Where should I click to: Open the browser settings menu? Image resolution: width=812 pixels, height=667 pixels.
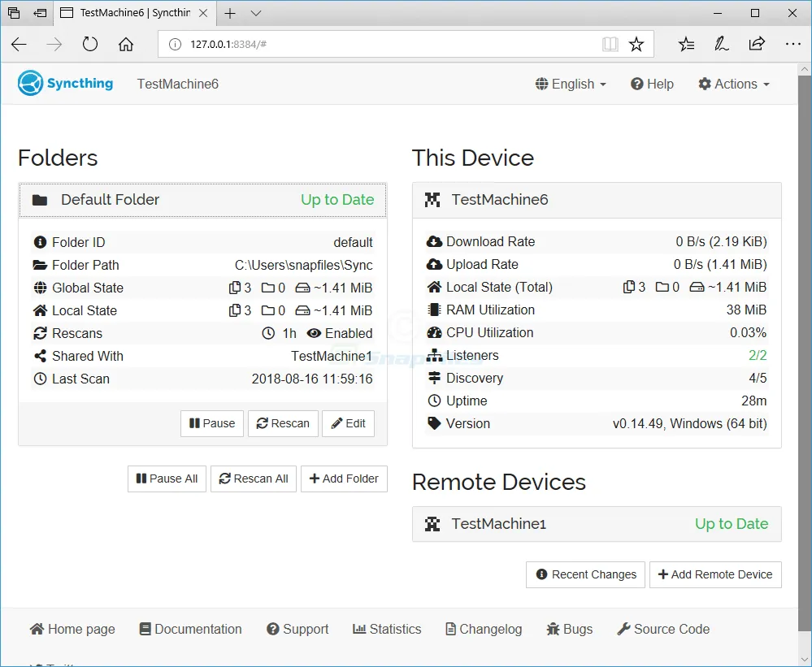tap(792, 44)
